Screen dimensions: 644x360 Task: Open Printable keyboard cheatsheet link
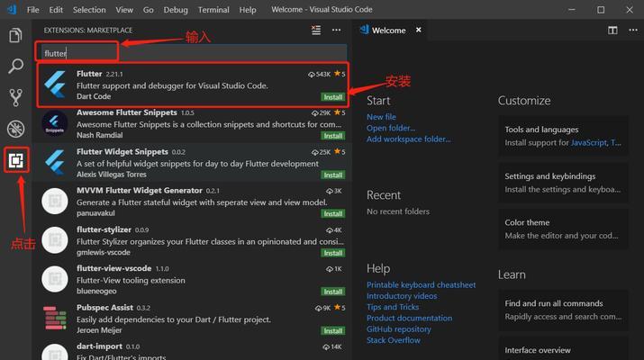[421, 285]
